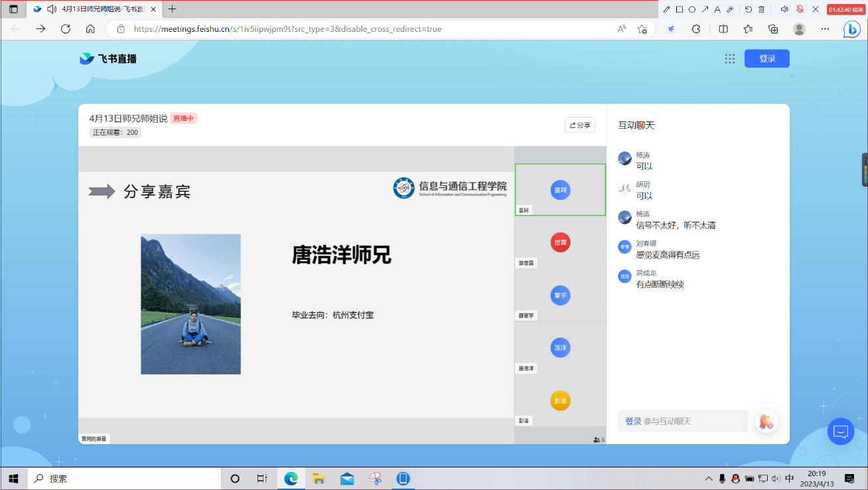868x490 pixels.
Task: Select the pencil annotation tool
Action: 667,9
